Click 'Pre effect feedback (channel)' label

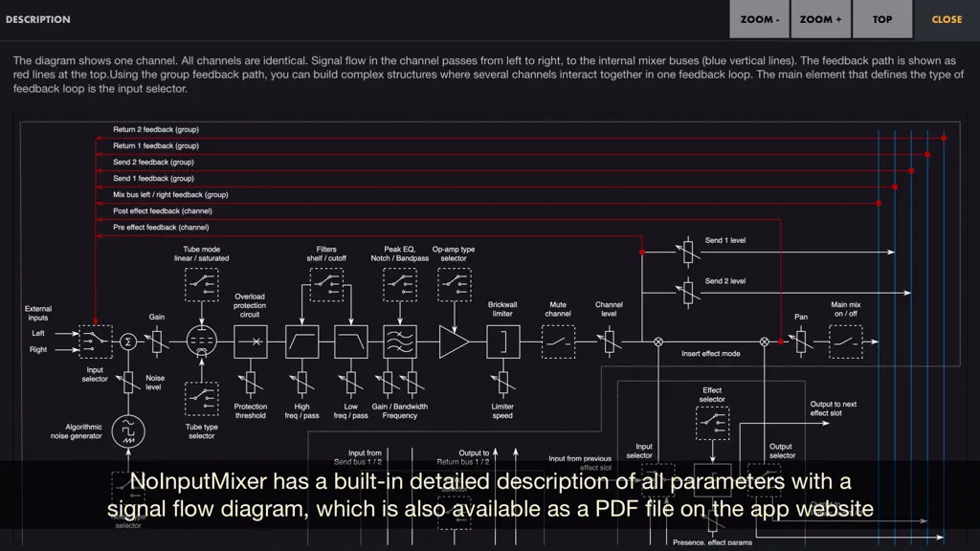(x=161, y=227)
